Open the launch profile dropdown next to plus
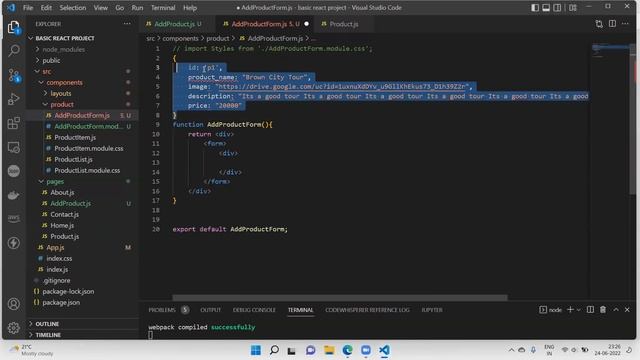The width and height of the screenshot is (640, 360). [x=578, y=310]
